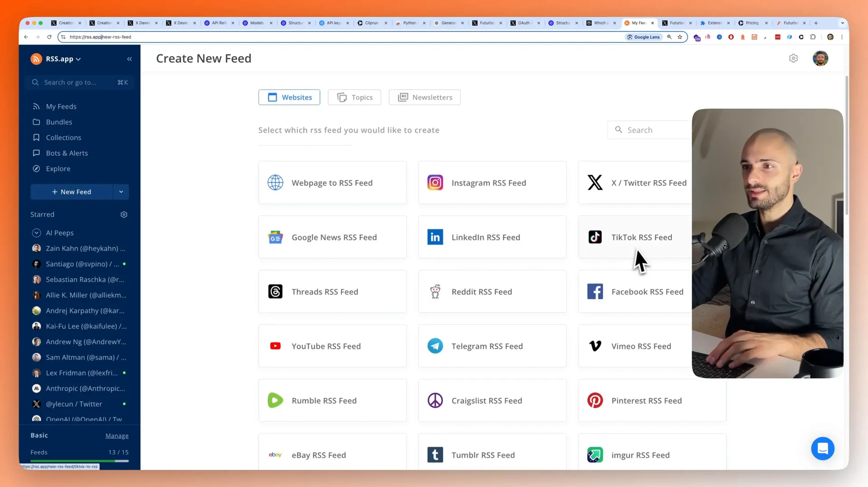Open Rumble RSS Feed
The height and width of the screenshot is (487, 868).
click(332, 400)
